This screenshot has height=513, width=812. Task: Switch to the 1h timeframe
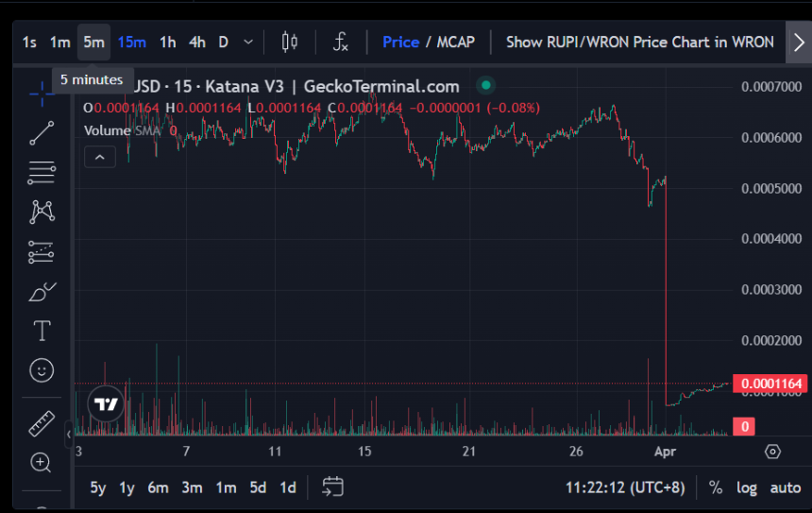click(167, 42)
